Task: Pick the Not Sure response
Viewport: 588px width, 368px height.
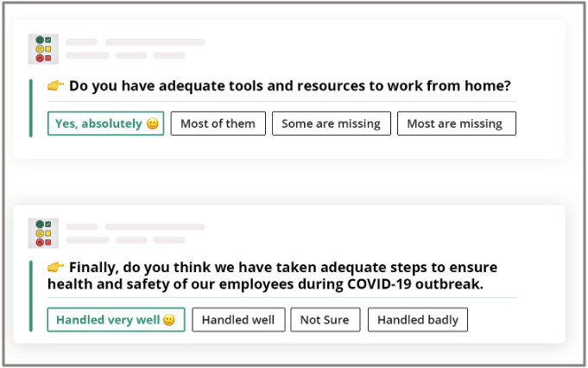Action: tap(326, 320)
